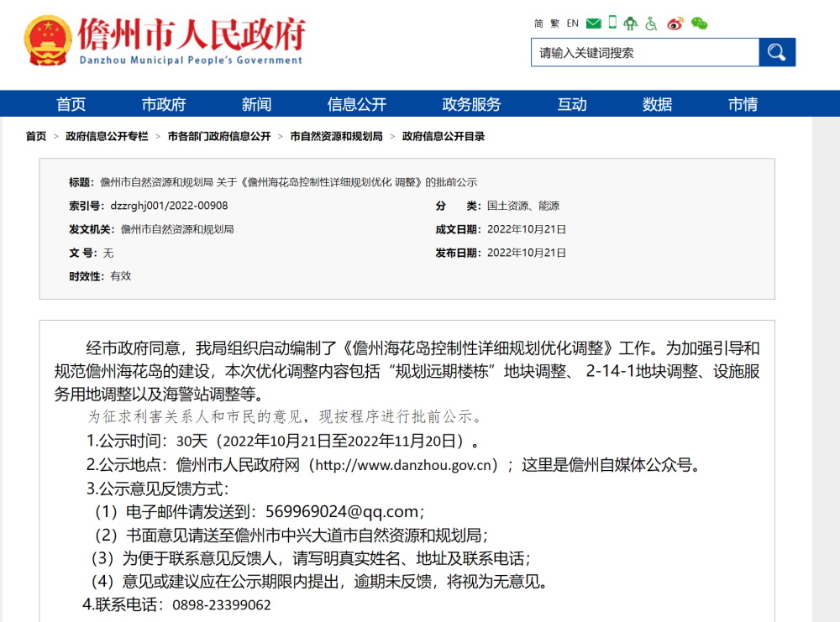Open the green robot assistant icon

point(631,23)
